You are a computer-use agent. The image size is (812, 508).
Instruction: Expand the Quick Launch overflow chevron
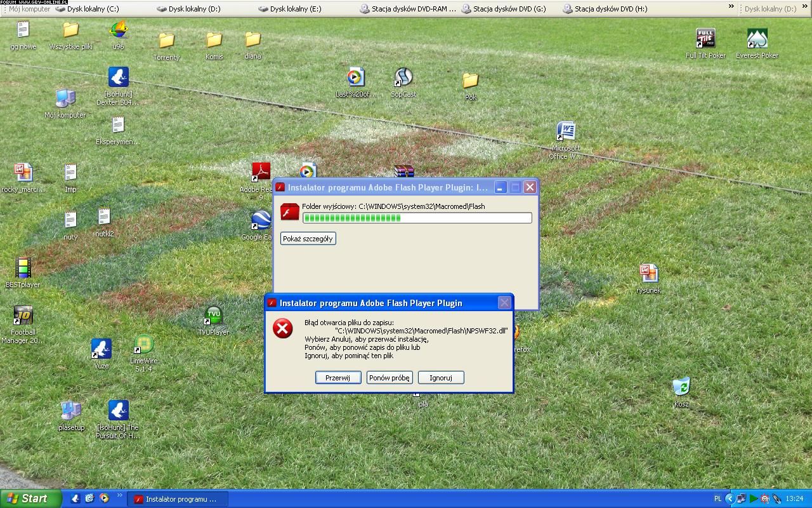point(119,496)
